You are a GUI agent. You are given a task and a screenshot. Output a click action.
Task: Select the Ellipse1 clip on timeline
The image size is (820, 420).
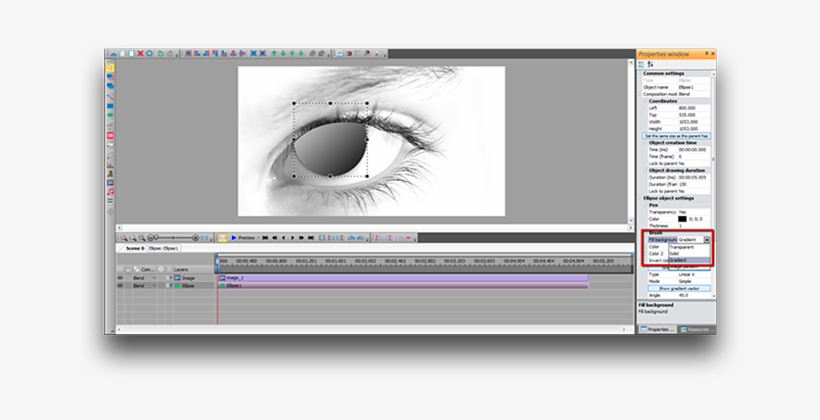(x=403, y=286)
